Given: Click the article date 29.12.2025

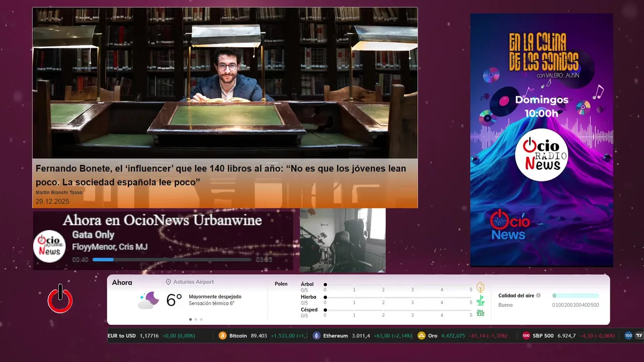Looking at the screenshot, I should (x=52, y=202).
